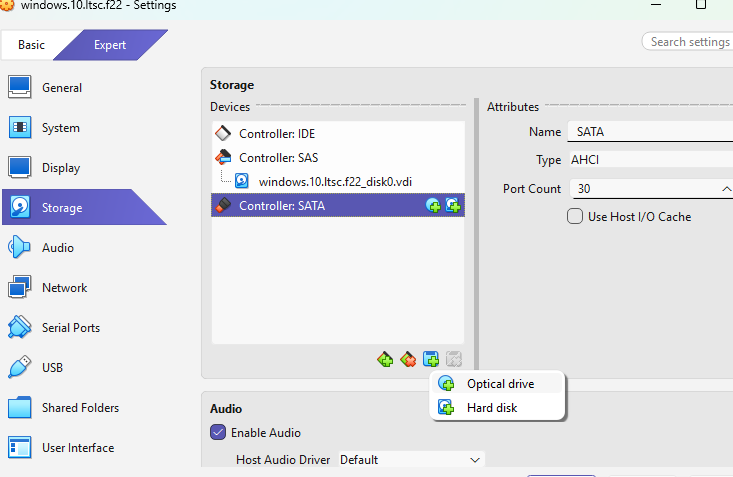Enable the Use Host I/O Cache checkbox

pos(575,216)
